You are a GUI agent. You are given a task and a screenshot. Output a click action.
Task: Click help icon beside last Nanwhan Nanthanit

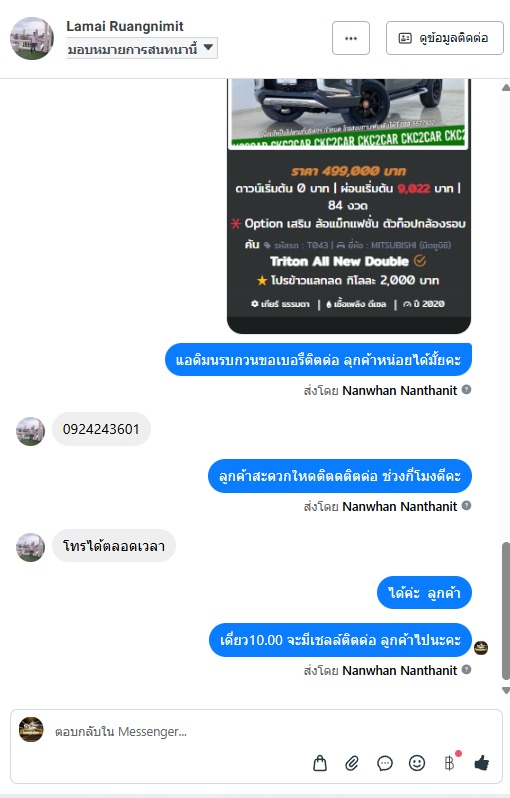[466, 670]
